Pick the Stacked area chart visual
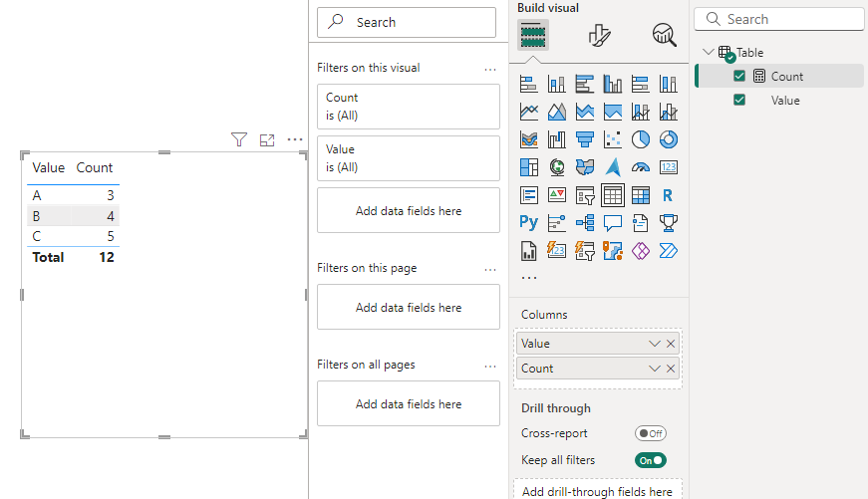This screenshot has height=499, width=868. point(585,112)
